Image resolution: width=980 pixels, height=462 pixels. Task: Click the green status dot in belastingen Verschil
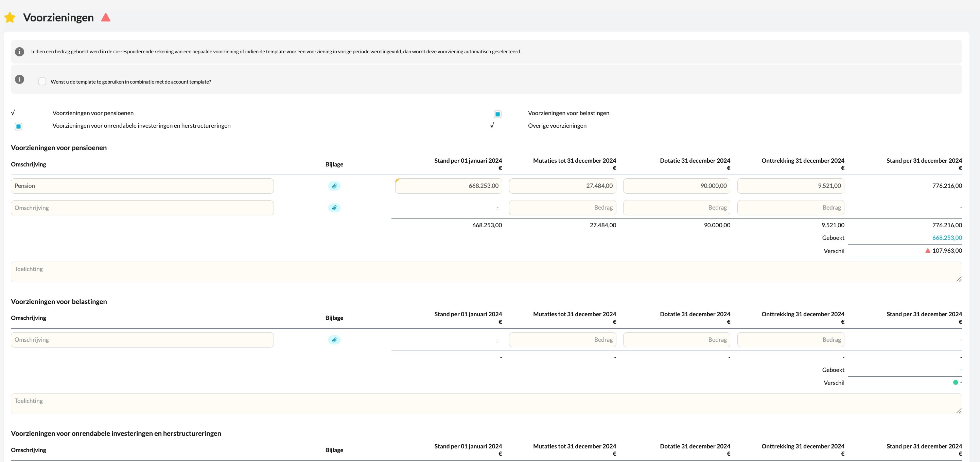[955, 383]
